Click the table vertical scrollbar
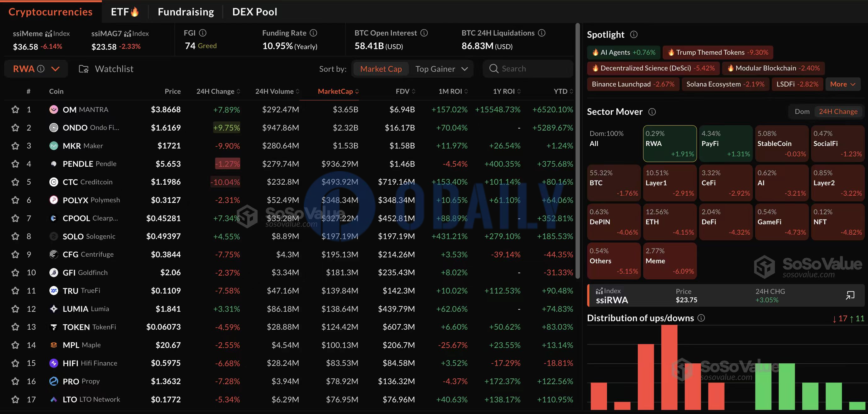 [577, 151]
